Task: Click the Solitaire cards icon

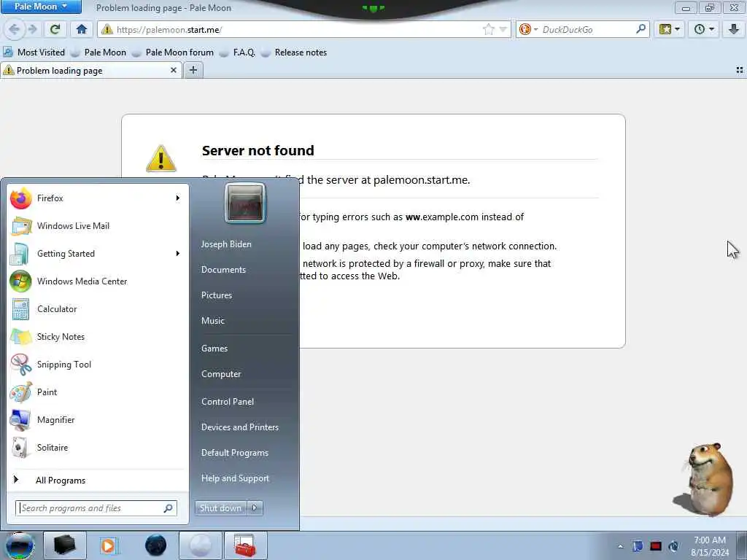Action: pos(20,448)
